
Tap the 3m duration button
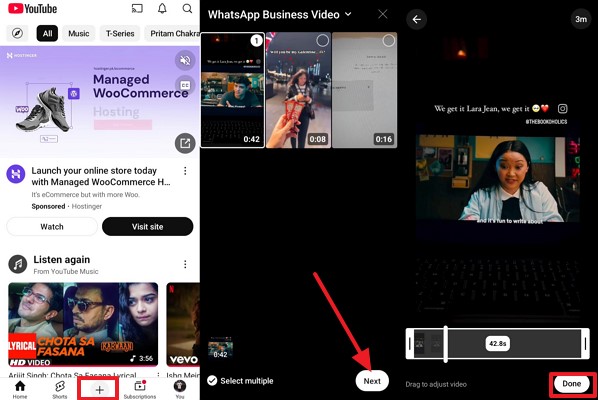pyautogui.click(x=580, y=19)
